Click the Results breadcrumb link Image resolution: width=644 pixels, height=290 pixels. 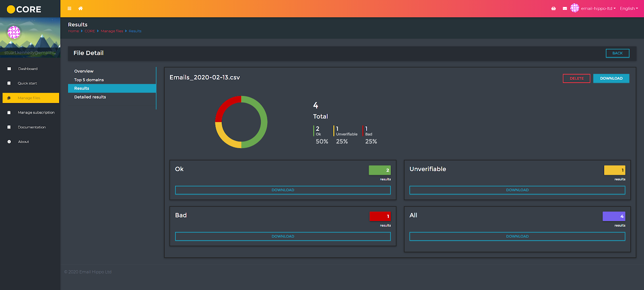point(135,31)
